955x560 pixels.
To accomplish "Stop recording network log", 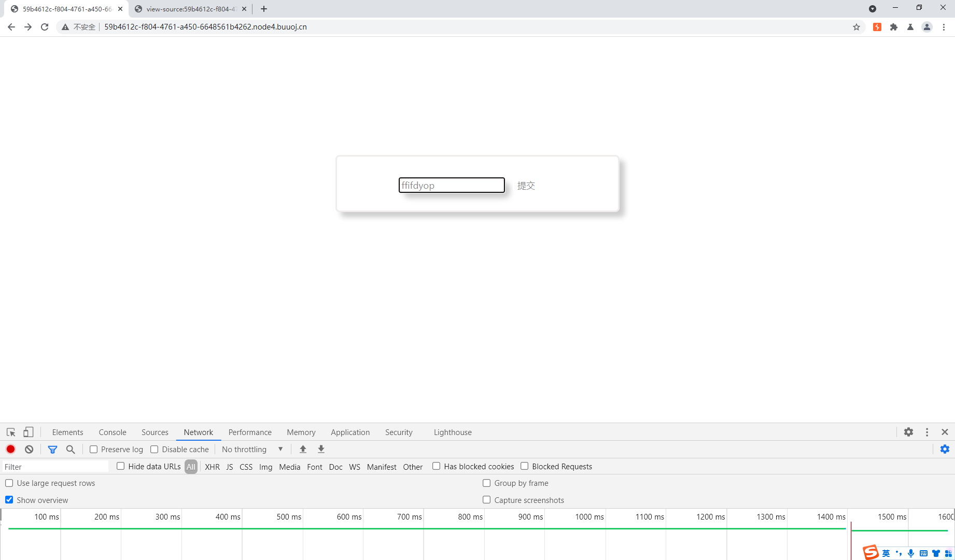I will 10,449.
